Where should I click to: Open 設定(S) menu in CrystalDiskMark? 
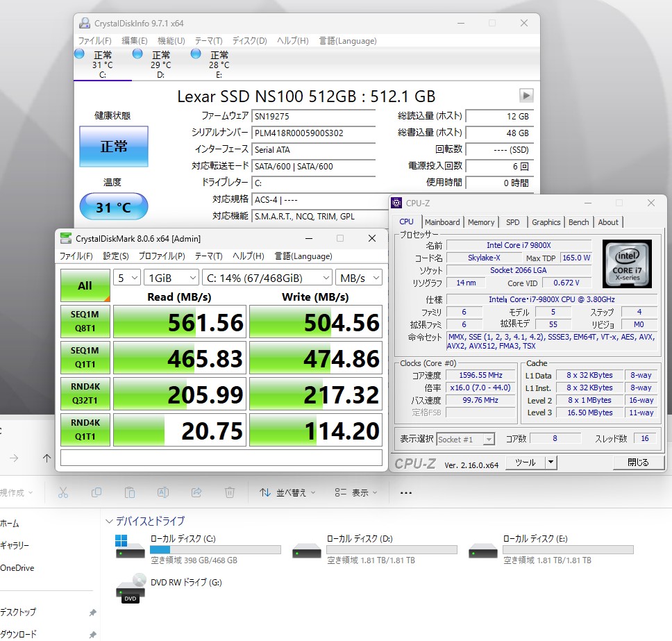click(x=116, y=256)
